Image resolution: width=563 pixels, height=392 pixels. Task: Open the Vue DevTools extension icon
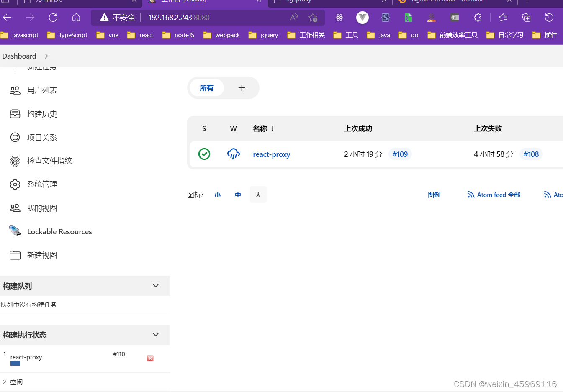[362, 18]
